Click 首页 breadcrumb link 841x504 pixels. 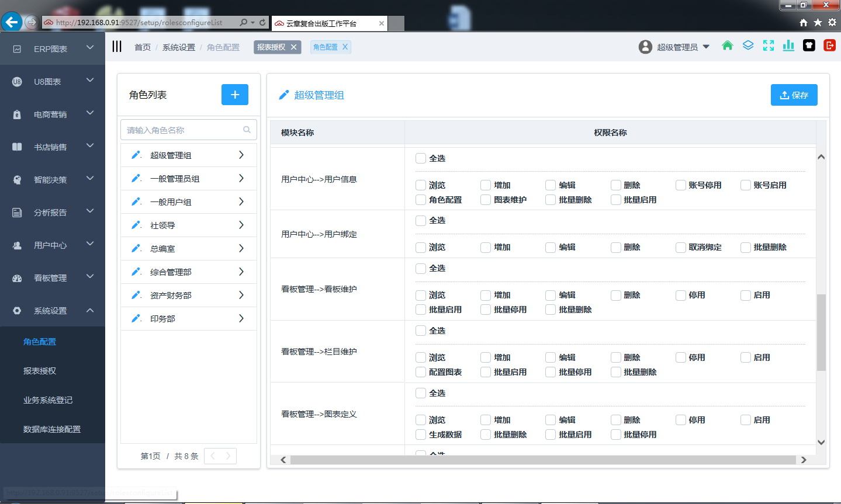[143, 47]
